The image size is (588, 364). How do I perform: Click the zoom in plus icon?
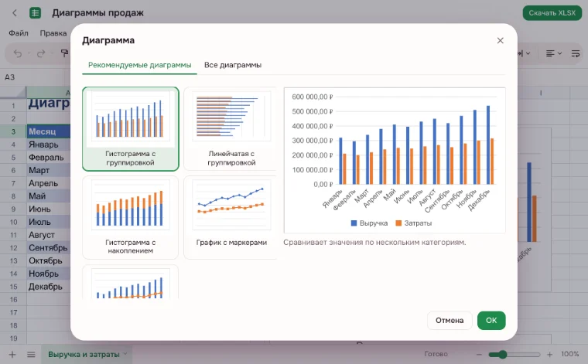pos(549,354)
